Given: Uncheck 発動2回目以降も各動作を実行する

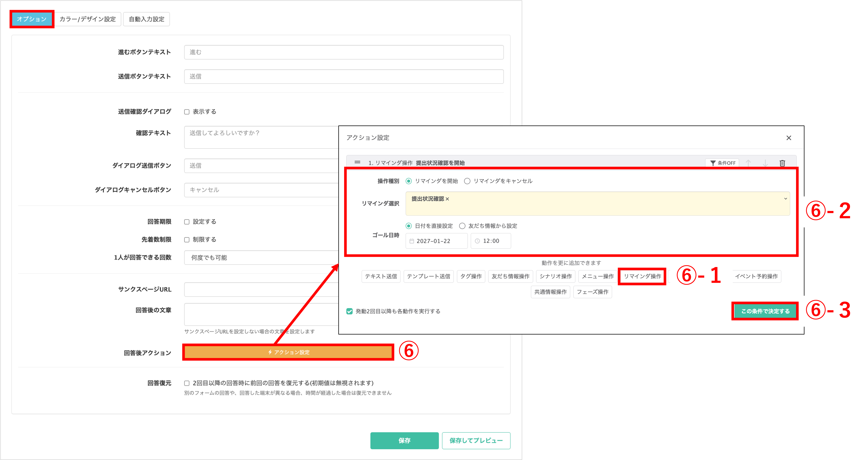Looking at the screenshot, I should pyautogui.click(x=349, y=311).
